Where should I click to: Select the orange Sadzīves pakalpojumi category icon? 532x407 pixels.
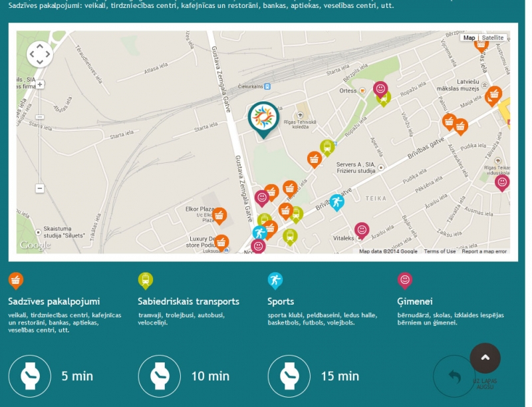tap(16, 280)
